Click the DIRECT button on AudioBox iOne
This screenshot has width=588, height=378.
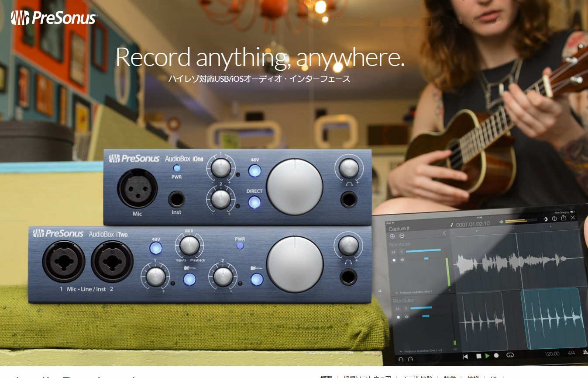coord(254,202)
